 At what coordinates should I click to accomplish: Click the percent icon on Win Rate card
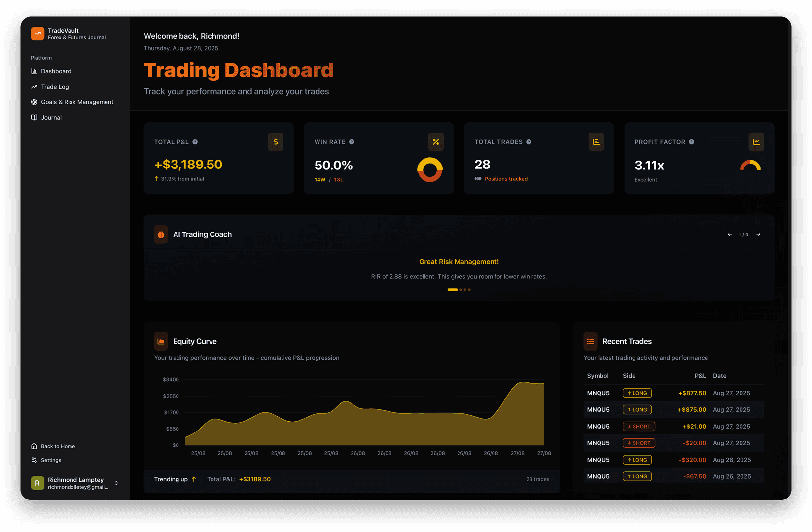[436, 142]
